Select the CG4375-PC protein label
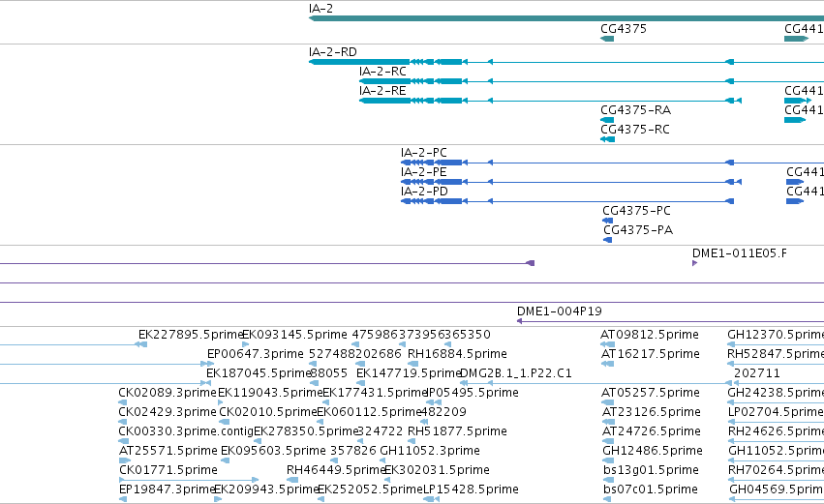 (x=636, y=211)
